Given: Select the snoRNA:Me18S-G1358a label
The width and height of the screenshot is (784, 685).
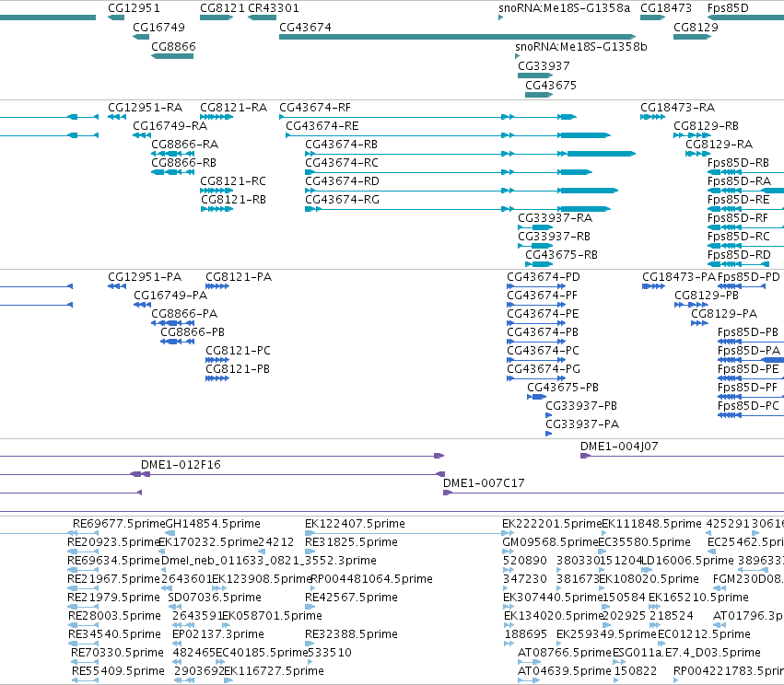Looking at the screenshot, I should point(565,8).
